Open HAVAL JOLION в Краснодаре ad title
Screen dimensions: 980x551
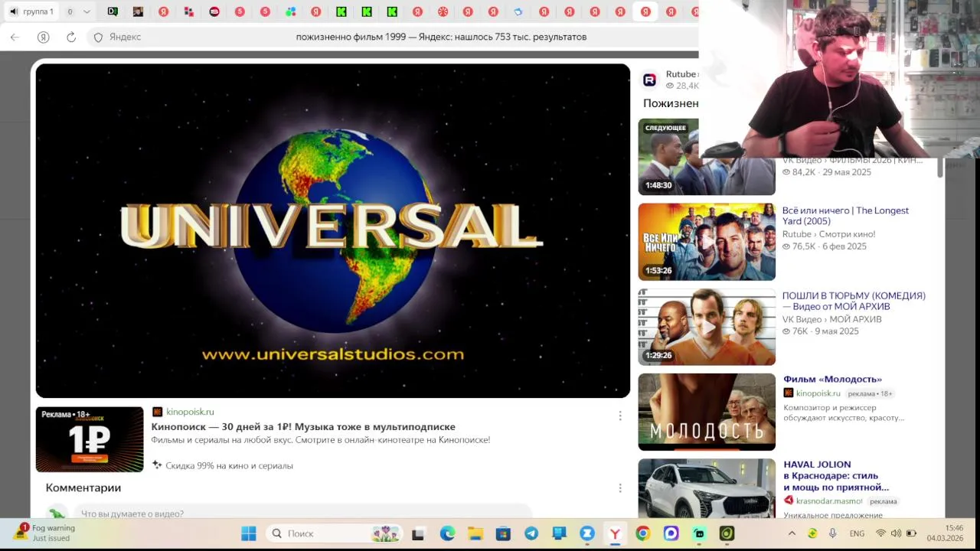836,475
